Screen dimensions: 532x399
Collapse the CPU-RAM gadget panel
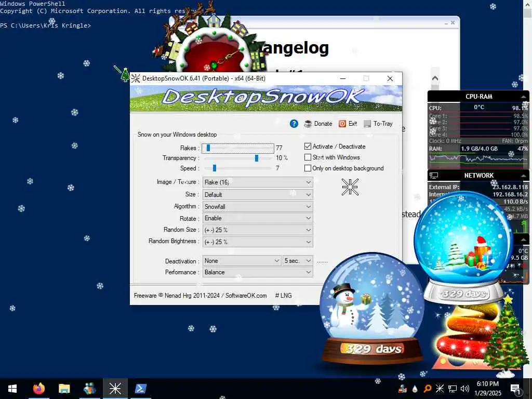pos(523,97)
